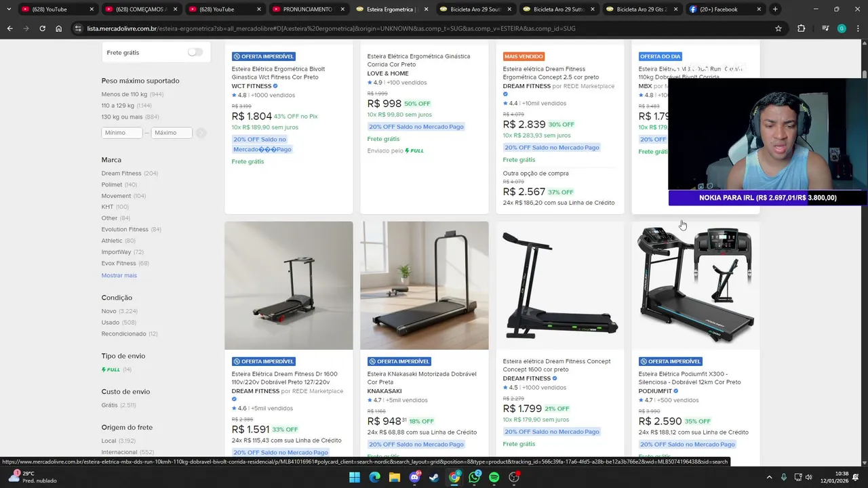Open 'Esteira Elétrica Podiumfit X300' listing title

[690, 378]
